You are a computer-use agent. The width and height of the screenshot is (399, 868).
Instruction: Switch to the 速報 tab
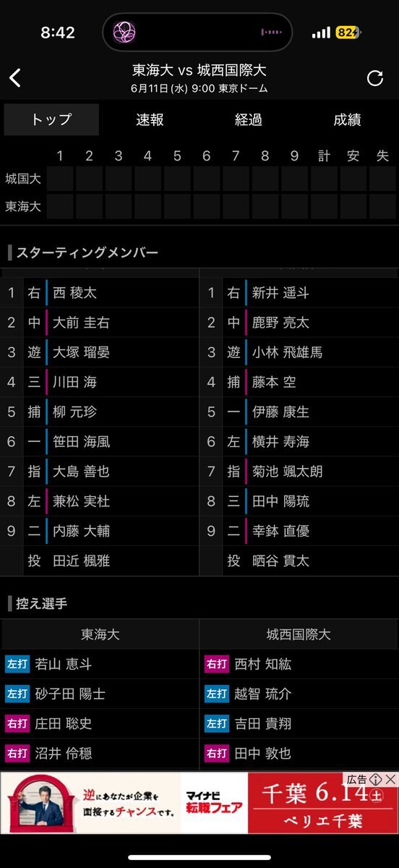[x=150, y=120]
